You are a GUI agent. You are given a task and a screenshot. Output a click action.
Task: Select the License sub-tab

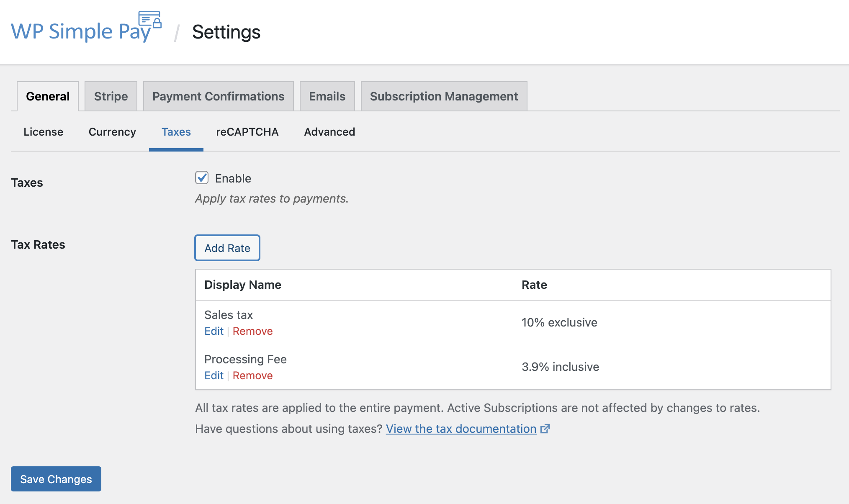[x=44, y=132]
